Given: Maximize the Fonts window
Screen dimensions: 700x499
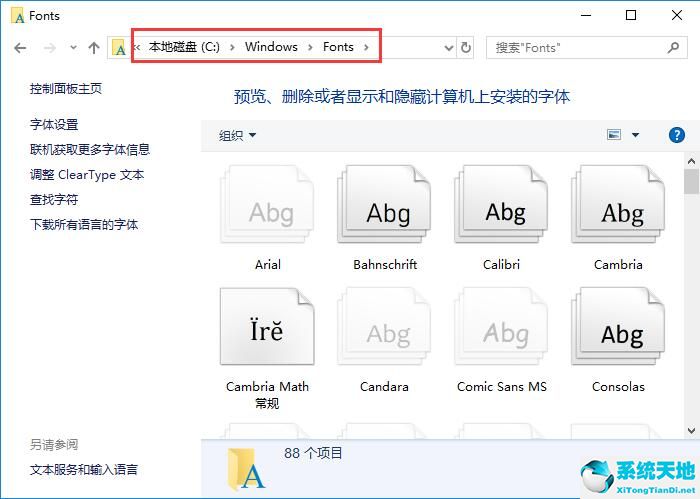Looking at the screenshot, I should [x=631, y=15].
